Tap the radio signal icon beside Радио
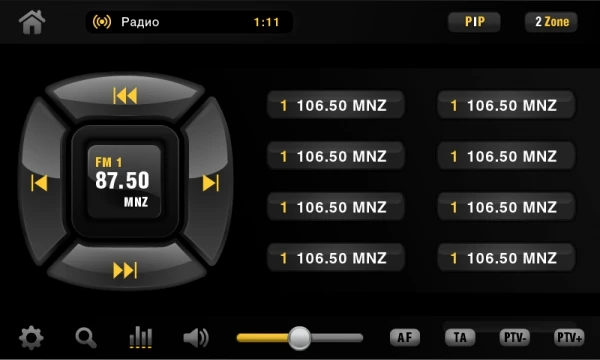The width and height of the screenshot is (600, 360). click(102, 22)
